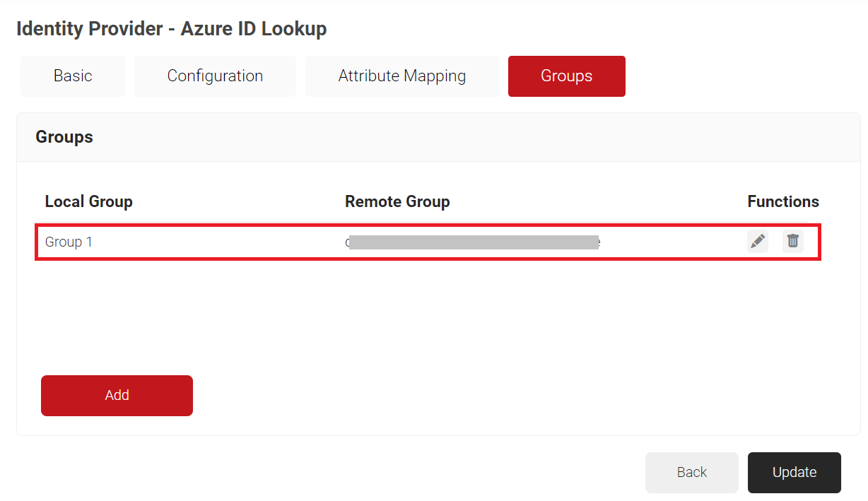This screenshot has height=501, width=868.
Task: Switch to the Basic tab
Action: (73, 76)
